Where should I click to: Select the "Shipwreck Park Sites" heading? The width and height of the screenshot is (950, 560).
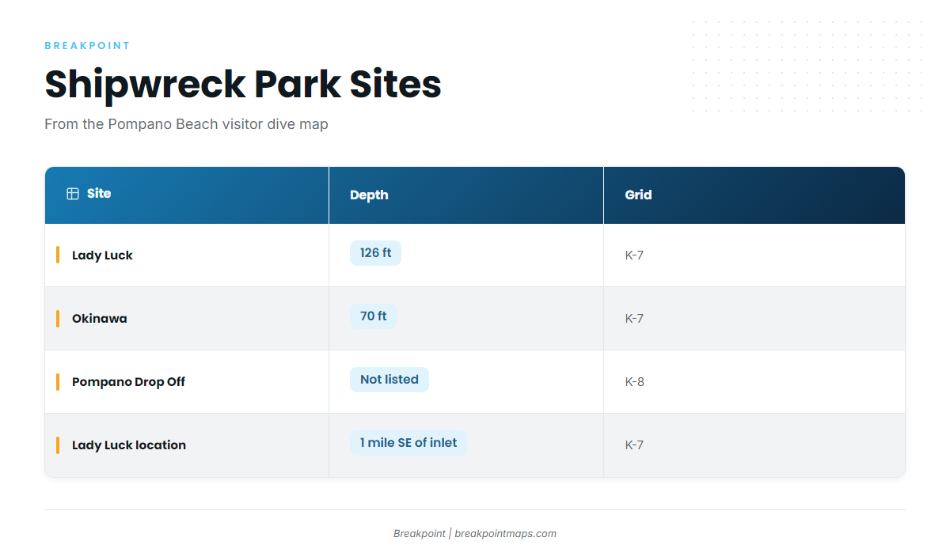click(243, 84)
